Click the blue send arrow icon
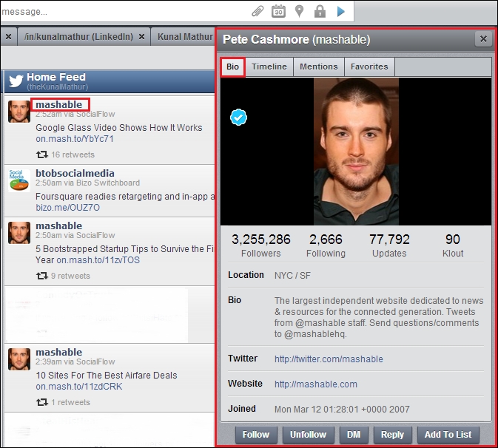This screenshot has width=498, height=448. pos(341,11)
